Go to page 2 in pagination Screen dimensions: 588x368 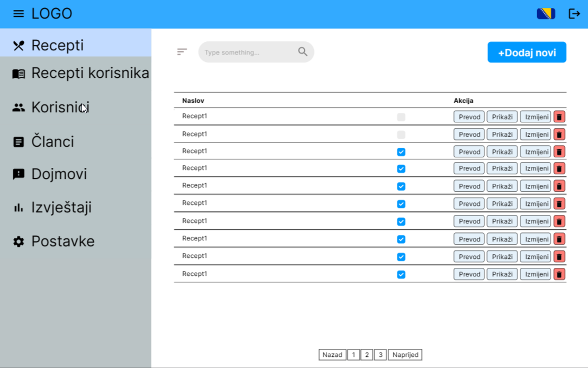click(x=367, y=355)
